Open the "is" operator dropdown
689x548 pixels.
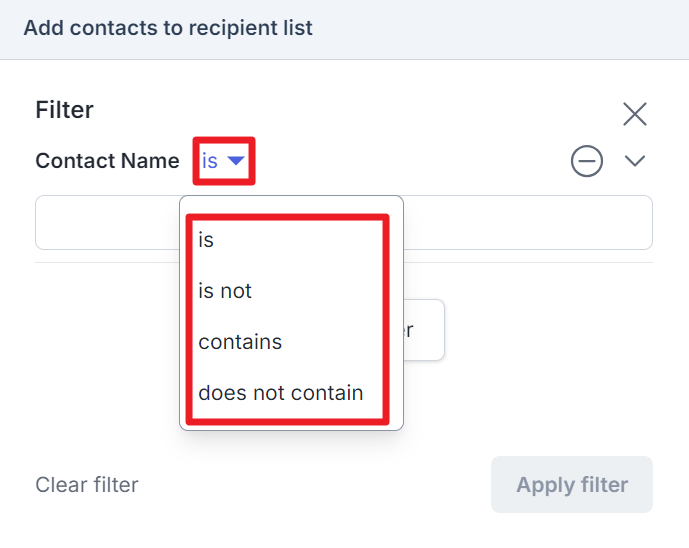(x=224, y=161)
